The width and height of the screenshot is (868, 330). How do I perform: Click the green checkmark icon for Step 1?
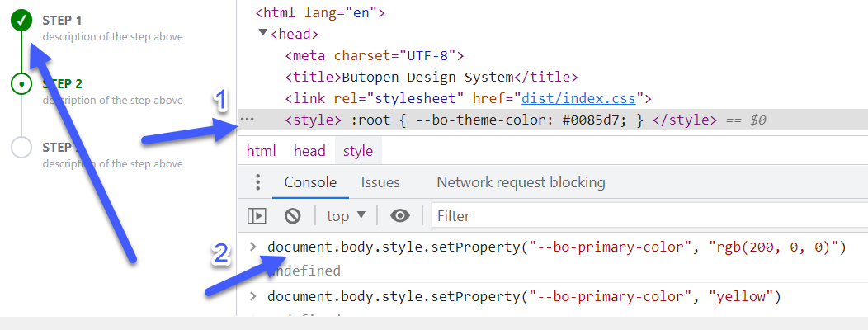pos(21,21)
